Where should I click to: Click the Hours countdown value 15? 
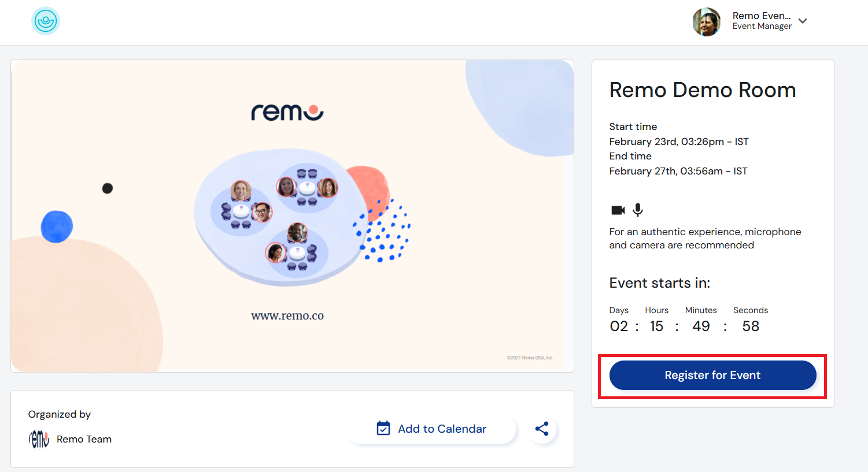656,326
